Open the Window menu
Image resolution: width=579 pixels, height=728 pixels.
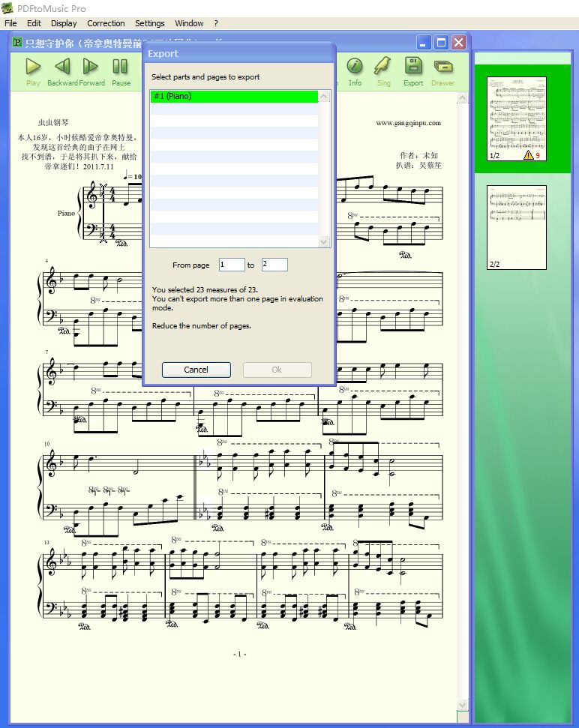click(189, 23)
